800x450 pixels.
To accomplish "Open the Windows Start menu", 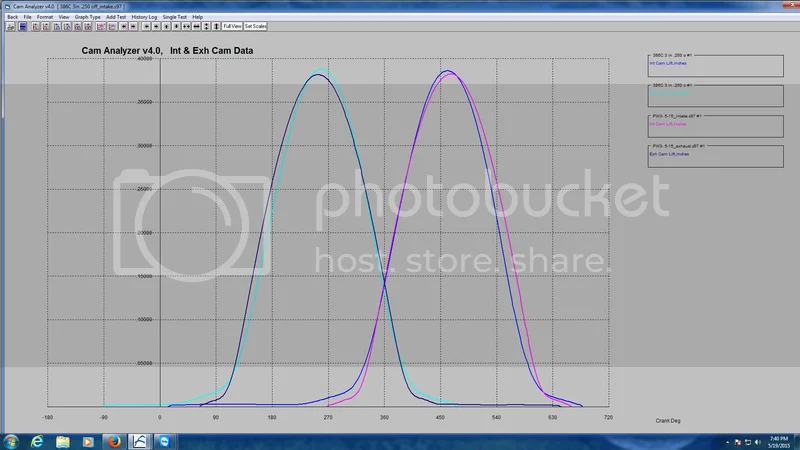I will click(x=11, y=440).
